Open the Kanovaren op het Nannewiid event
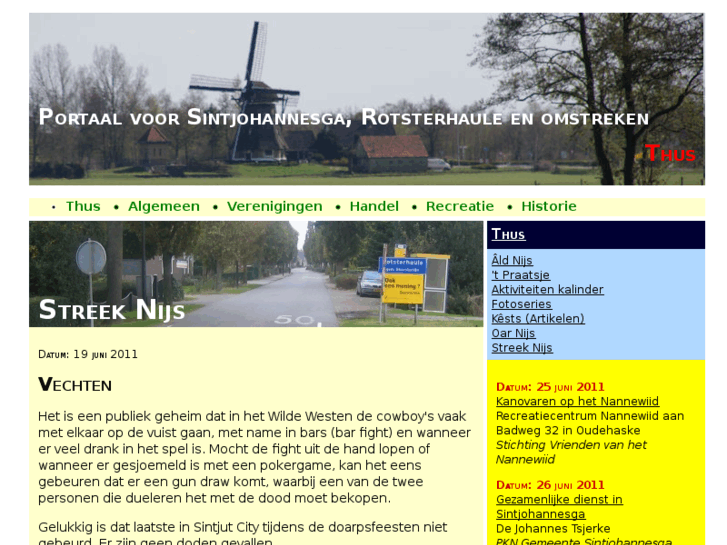 (577, 401)
